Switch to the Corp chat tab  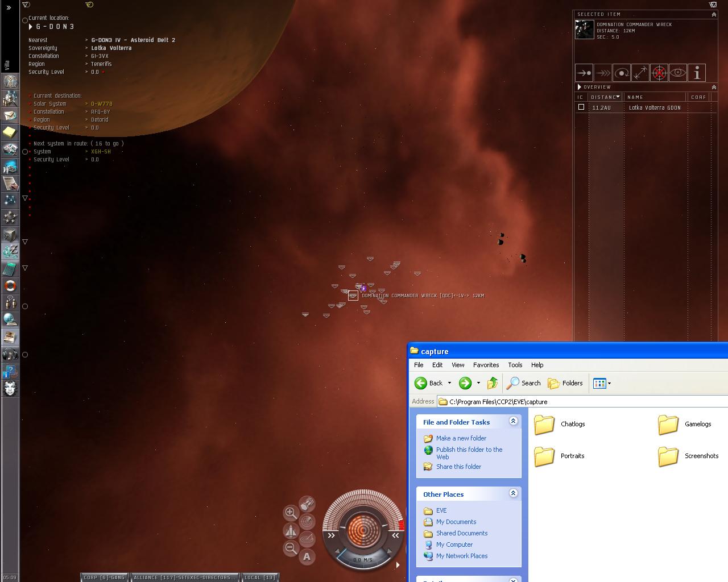pos(105,577)
